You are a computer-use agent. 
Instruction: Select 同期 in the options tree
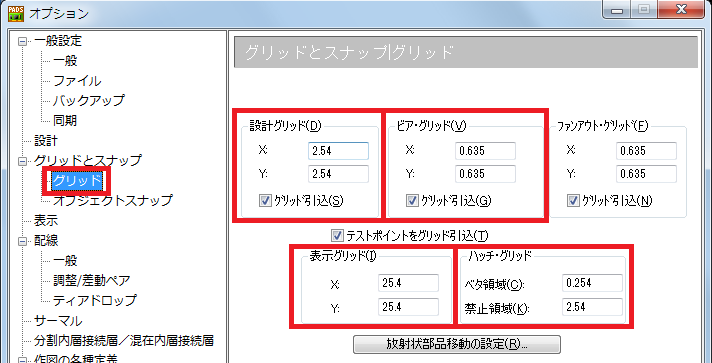pyautogui.click(x=65, y=120)
